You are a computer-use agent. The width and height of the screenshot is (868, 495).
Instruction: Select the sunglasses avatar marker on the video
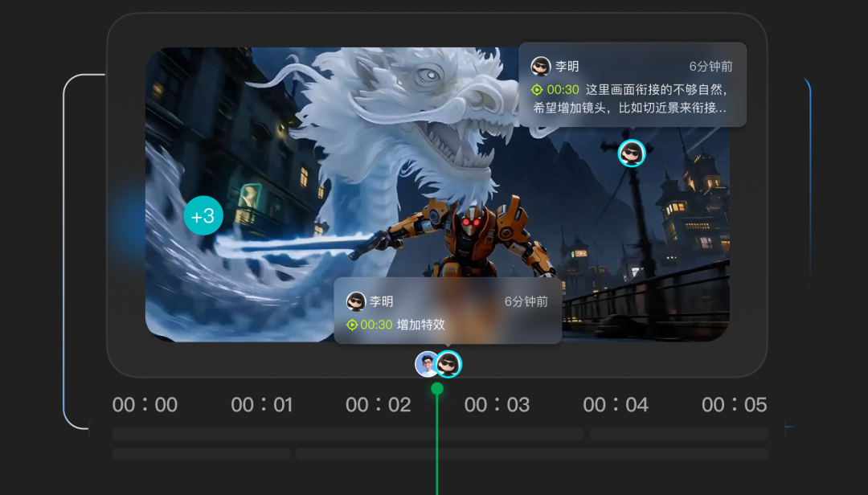click(x=631, y=153)
